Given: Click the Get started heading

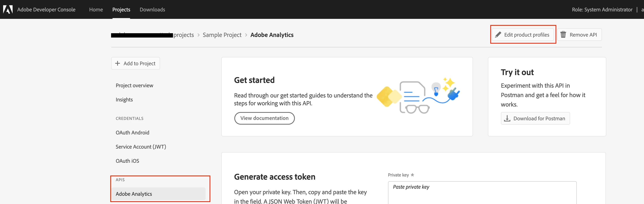Looking at the screenshot, I should [254, 80].
